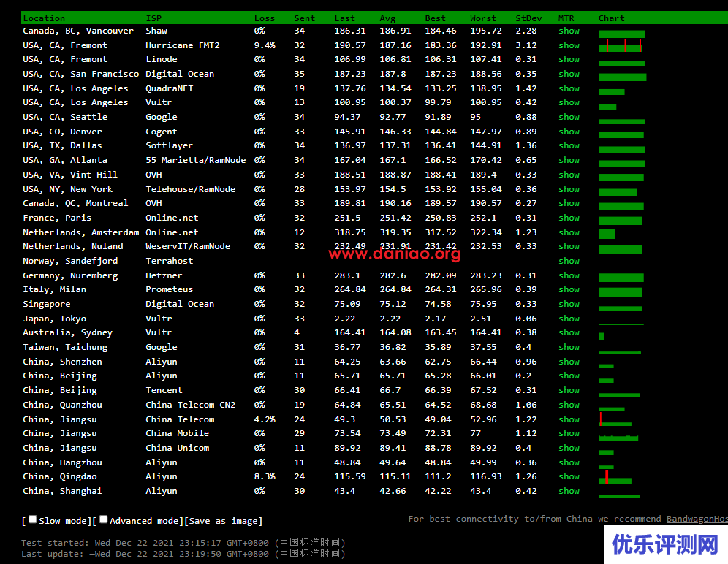
Task: Click the Loss column header
Action: pyautogui.click(x=265, y=18)
